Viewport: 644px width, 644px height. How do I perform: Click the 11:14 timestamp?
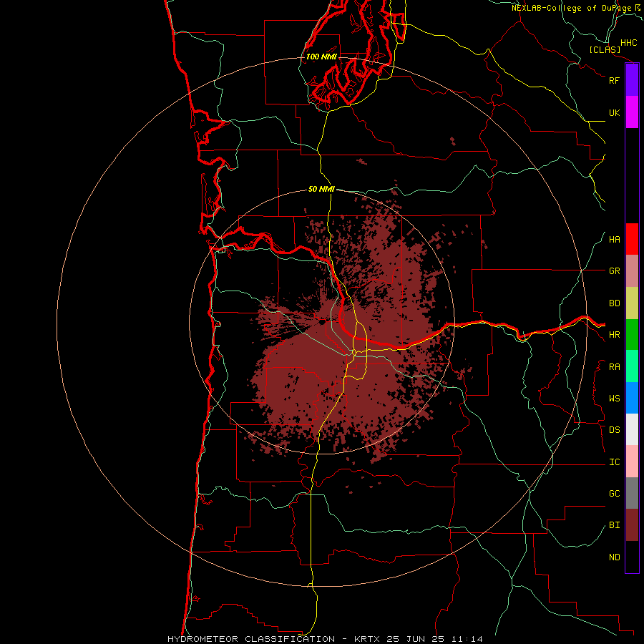coord(467,639)
